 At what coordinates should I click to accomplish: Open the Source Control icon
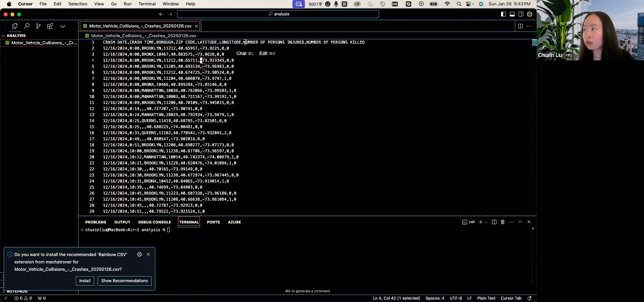click(38, 26)
